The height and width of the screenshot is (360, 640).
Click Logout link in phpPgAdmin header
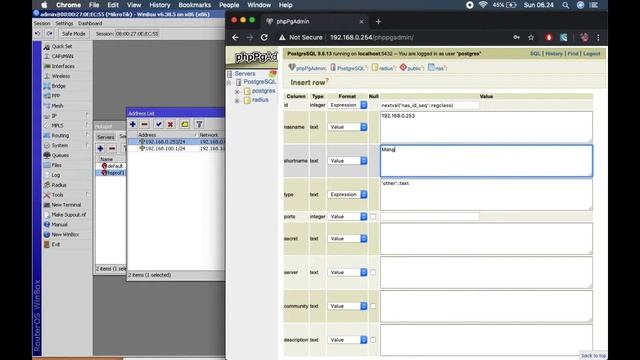[x=591, y=53]
